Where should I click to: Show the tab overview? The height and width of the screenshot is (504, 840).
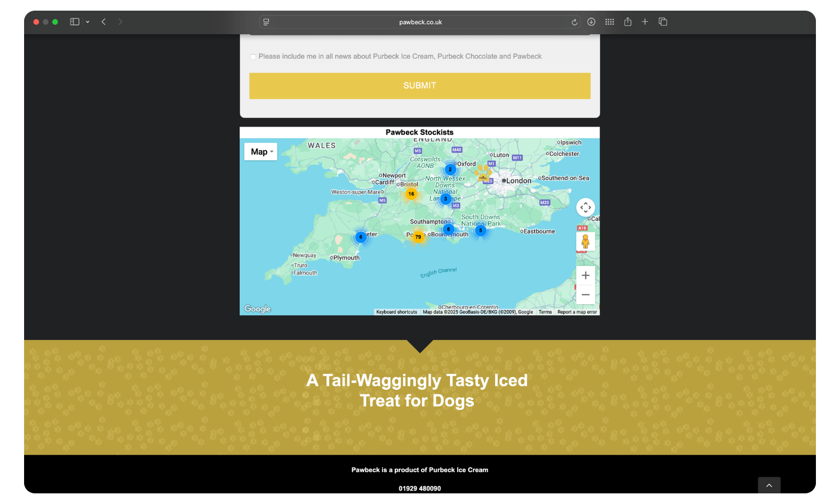click(x=663, y=22)
